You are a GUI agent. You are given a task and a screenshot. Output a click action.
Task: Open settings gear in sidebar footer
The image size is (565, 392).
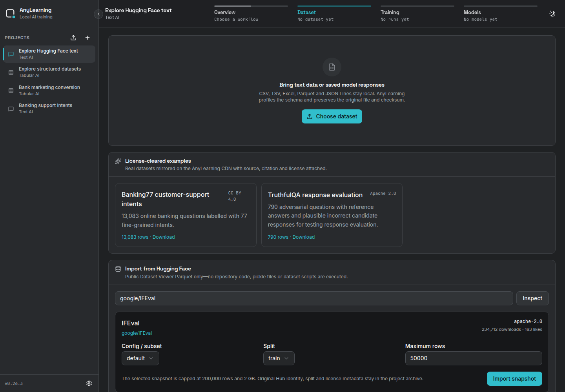(89, 383)
